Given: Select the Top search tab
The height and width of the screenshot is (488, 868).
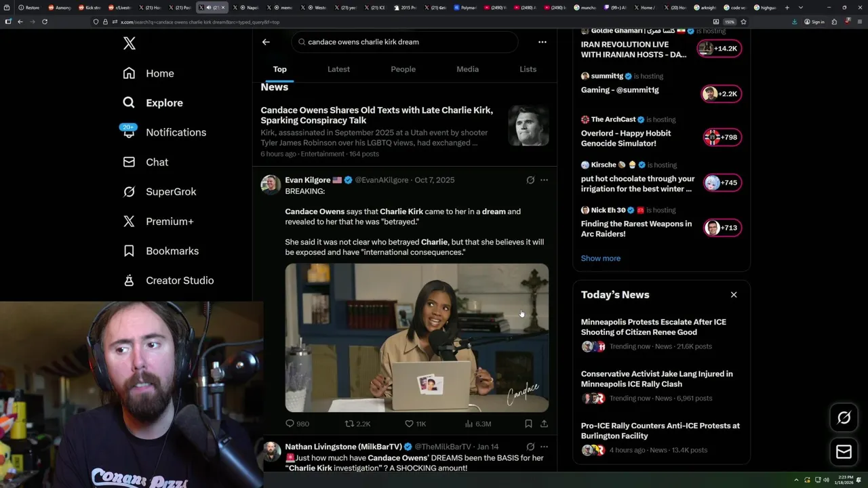Looking at the screenshot, I should click(279, 69).
